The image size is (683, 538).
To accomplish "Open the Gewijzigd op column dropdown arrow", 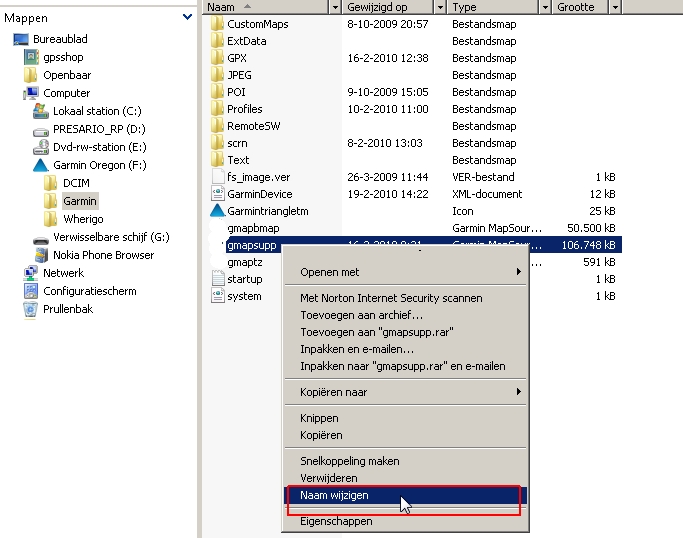I will [440, 7].
